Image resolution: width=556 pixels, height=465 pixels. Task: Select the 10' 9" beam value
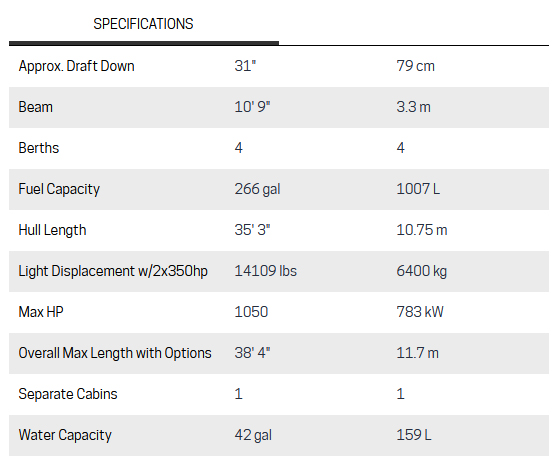pyautogui.click(x=252, y=107)
